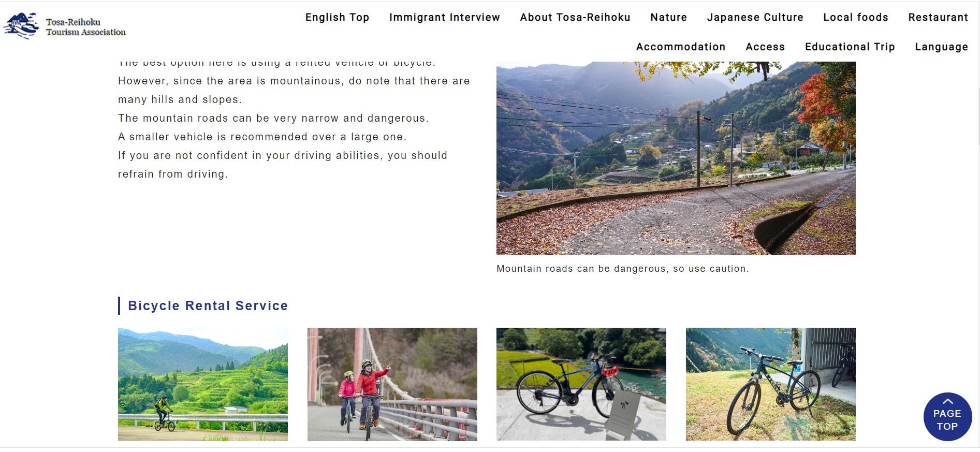Image resolution: width=980 pixels, height=452 pixels.
Task: Select the Nature menu item
Action: (x=669, y=17)
